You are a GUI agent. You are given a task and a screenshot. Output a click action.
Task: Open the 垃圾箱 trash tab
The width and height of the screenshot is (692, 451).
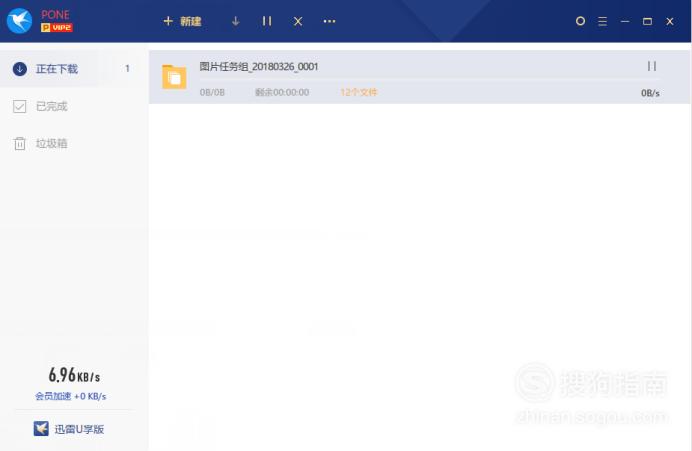click(x=74, y=143)
